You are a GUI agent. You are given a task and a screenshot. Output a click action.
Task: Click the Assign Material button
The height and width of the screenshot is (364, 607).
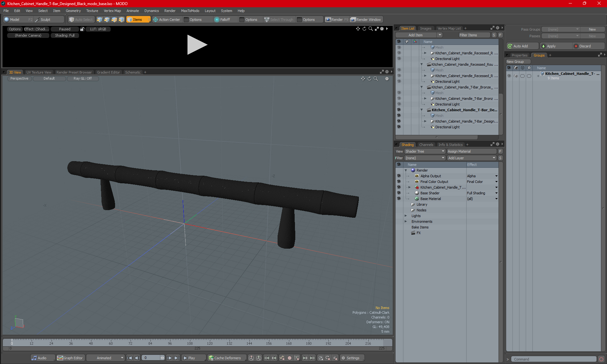pos(471,151)
